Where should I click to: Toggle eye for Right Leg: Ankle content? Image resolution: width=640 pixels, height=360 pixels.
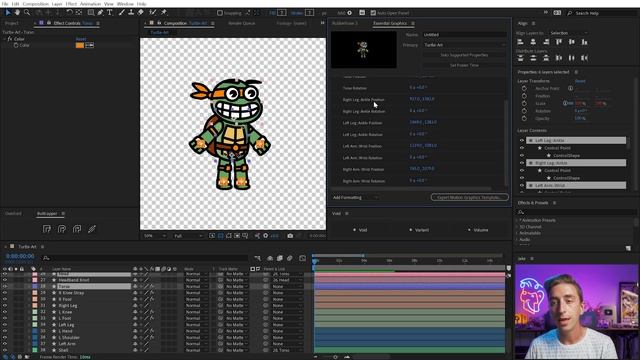(522, 163)
